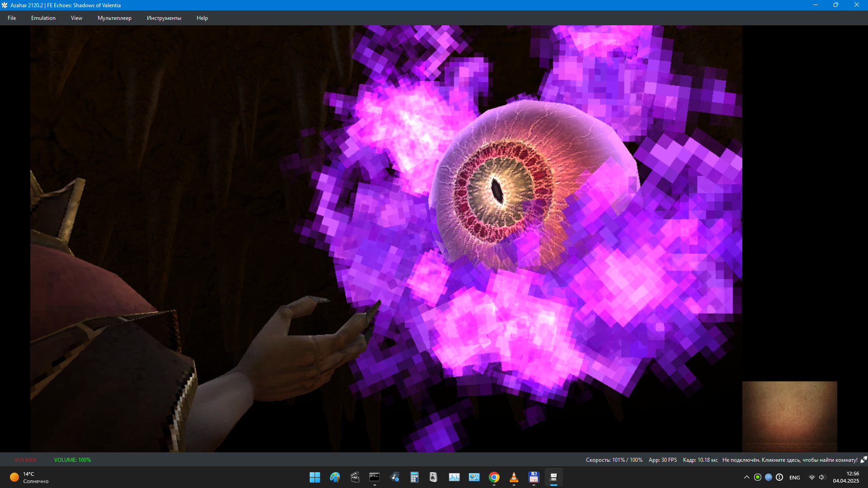The image size is (868, 488).
Task: Open the weather widget showing 14°C Солнечно
Action: [29, 477]
